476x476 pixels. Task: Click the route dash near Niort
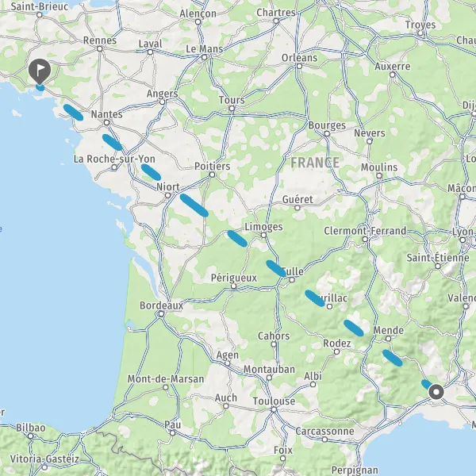pyautogui.click(x=194, y=205)
